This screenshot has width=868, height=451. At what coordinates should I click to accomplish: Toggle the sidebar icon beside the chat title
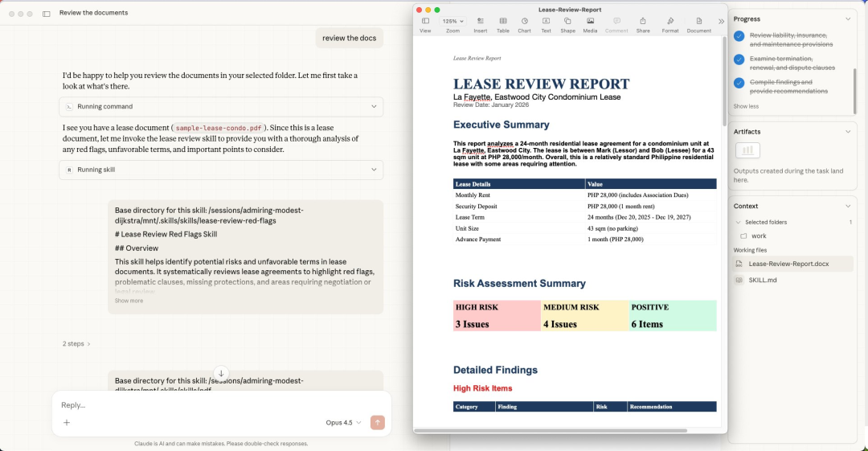click(46, 14)
